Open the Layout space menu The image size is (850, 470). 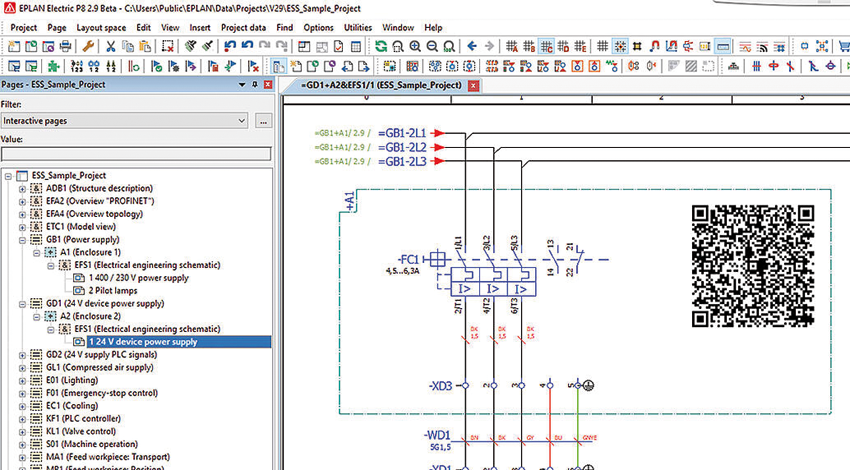click(101, 28)
